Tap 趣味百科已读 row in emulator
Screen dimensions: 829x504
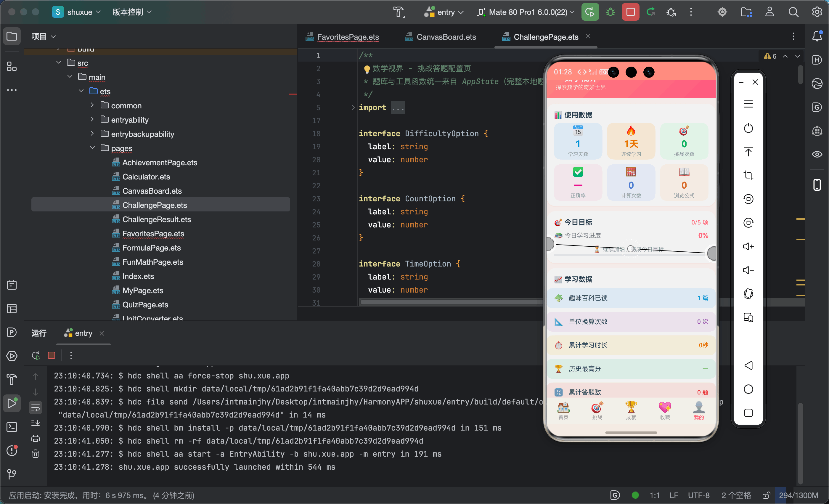click(x=631, y=298)
